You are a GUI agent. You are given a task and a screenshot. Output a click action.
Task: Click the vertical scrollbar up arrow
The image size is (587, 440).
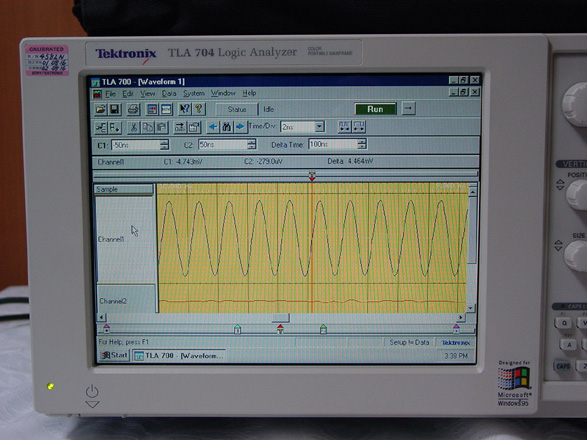click(472, 192)
